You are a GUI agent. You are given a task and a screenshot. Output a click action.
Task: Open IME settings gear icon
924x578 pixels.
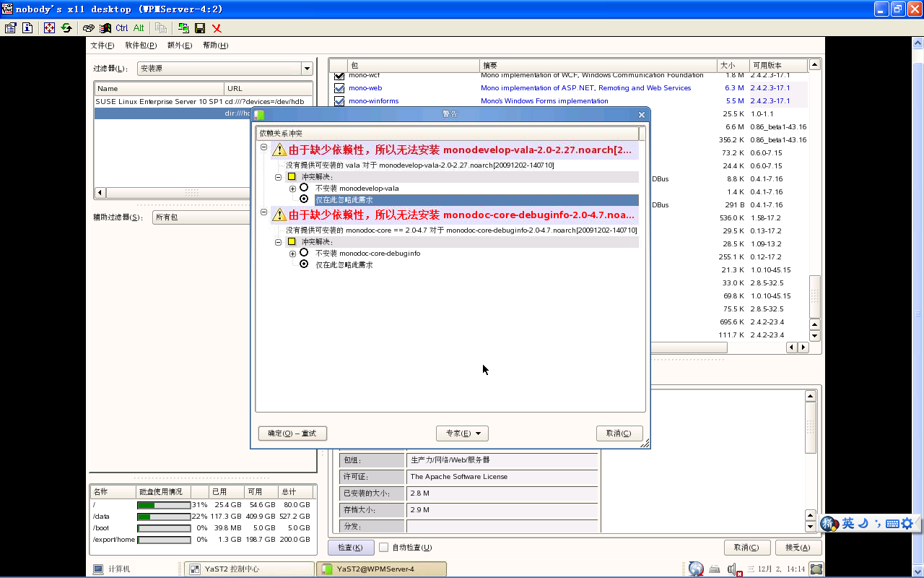pos(907,523)
